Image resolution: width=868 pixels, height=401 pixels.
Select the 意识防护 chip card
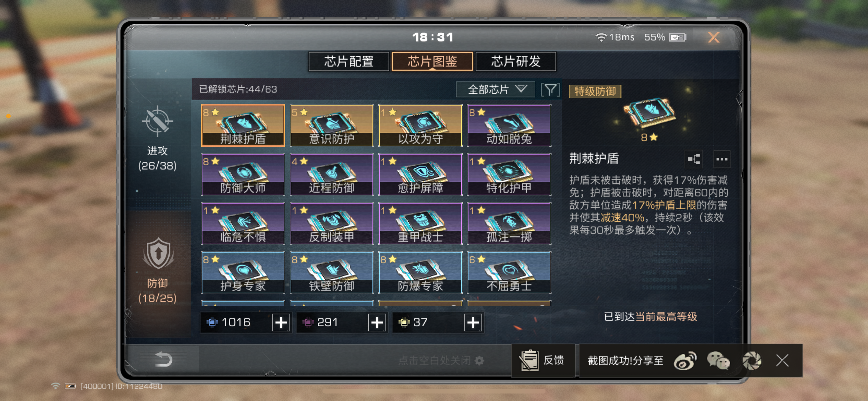pos(332,125)
